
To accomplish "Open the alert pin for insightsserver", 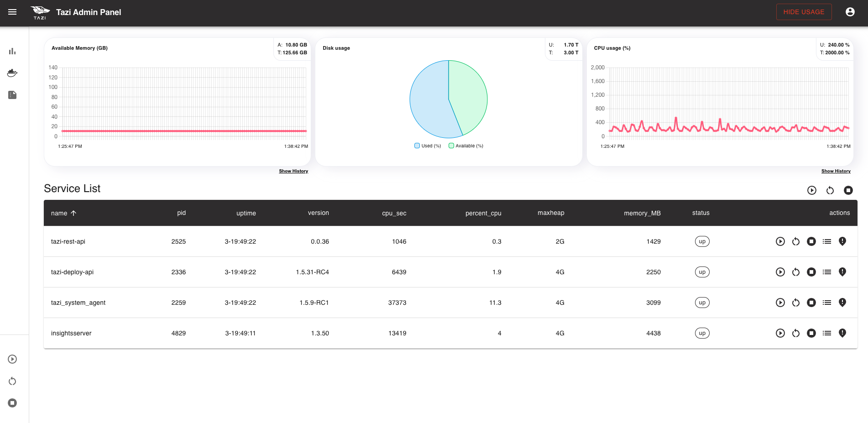I will [842, 333].
